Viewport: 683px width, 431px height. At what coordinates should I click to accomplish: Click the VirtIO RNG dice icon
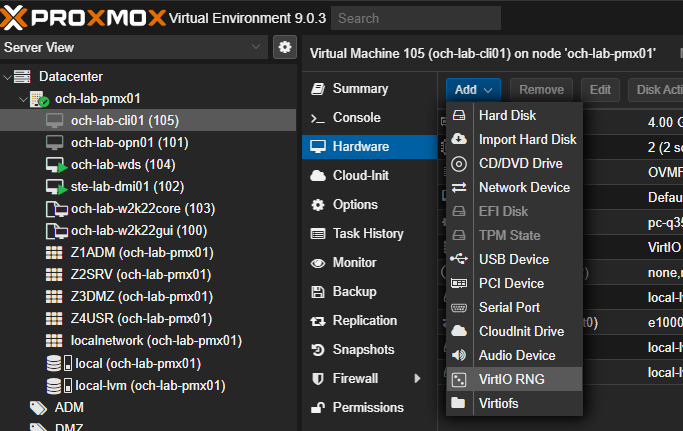[x=459, y=380]
